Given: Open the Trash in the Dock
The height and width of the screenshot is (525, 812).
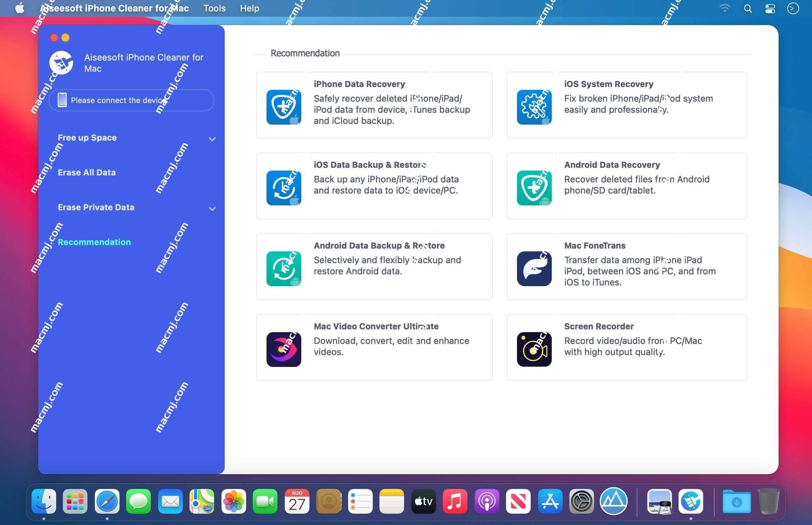Looking at the screenshot, I should [x=769, y=501].
